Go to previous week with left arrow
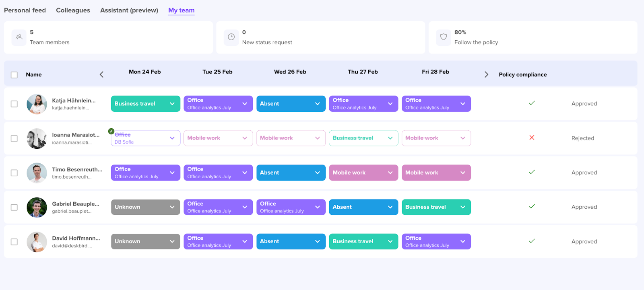Image resolution: width=644 pixels, height=290 pixels. click(x=101, y=74)
